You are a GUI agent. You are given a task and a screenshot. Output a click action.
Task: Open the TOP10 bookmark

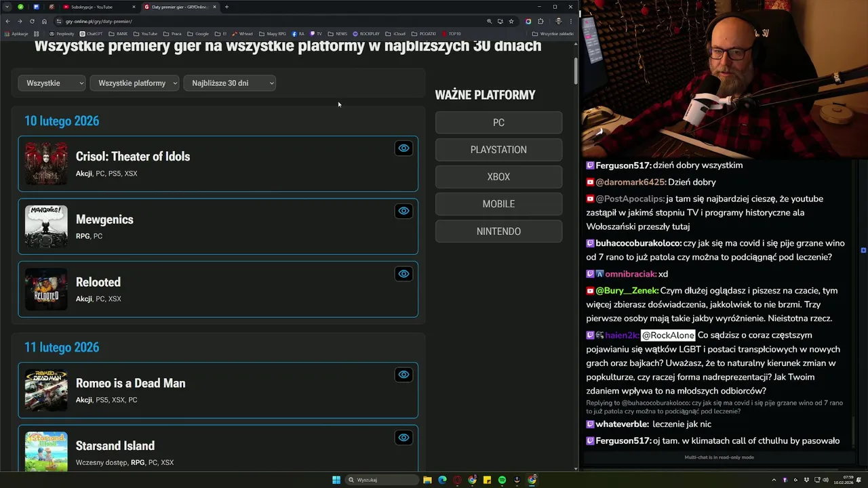(x=451, y=33)
